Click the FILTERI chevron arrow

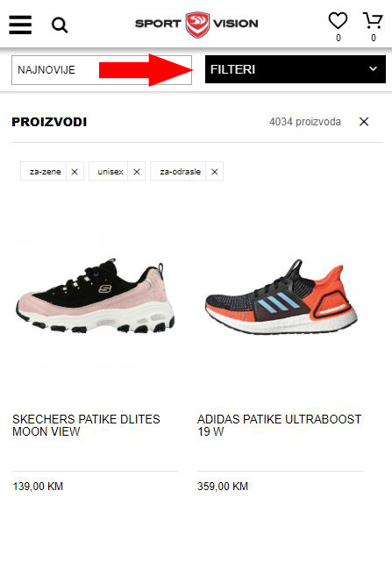tap(373, 68)
